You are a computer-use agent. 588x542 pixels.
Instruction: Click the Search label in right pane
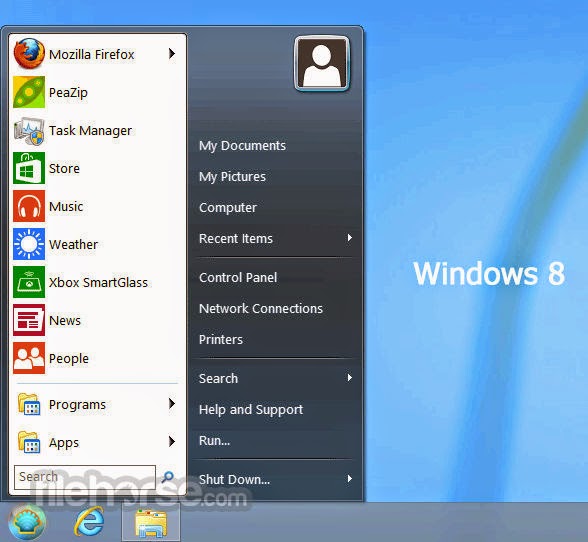point(218,378)
